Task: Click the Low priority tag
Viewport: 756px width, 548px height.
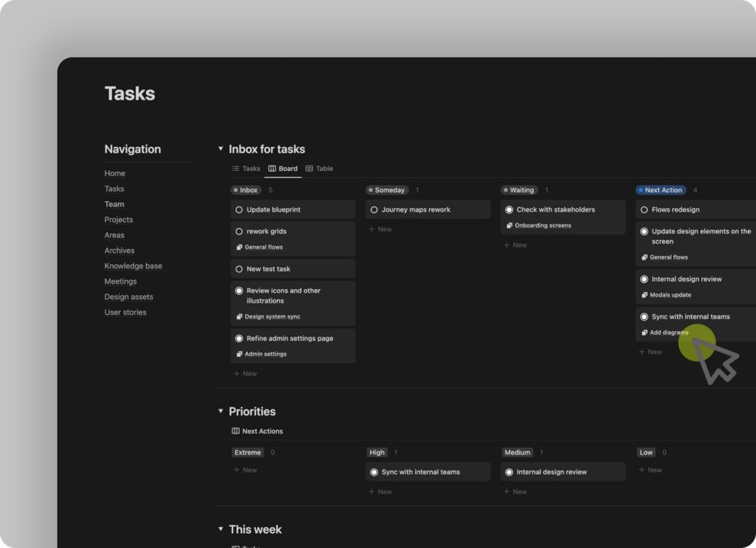Action: click(x=646, y=452)
